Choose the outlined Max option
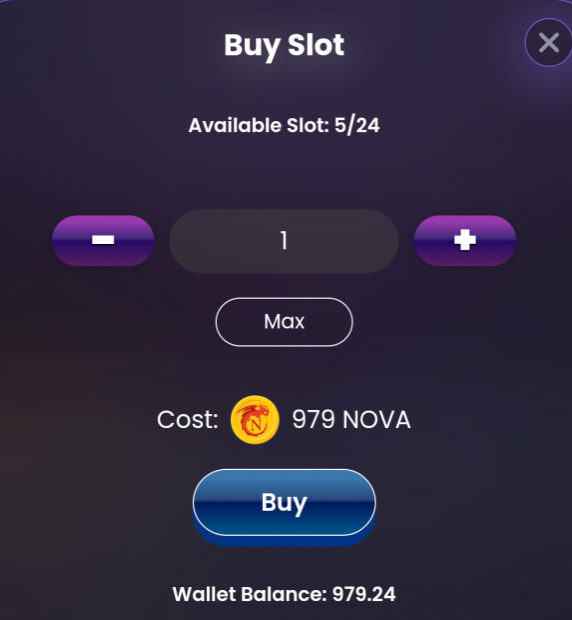 coord(284,322)
